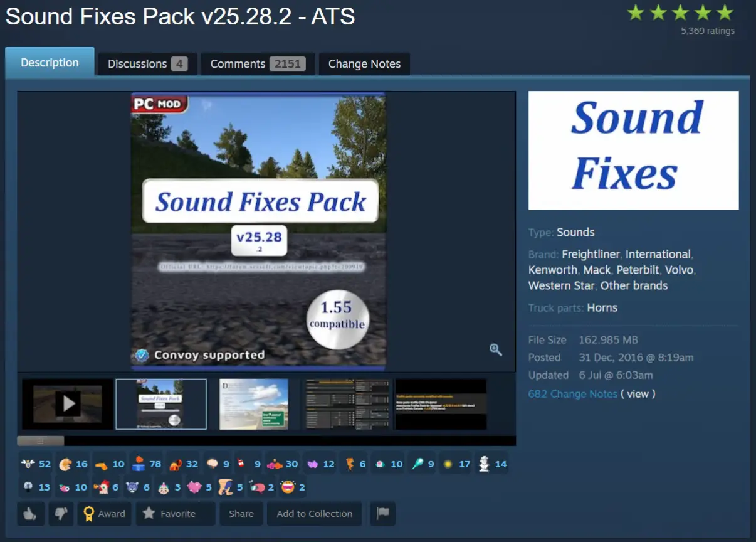The width and height of the screenshot is (756, 542).
Task: Click the Updated 6 Jul @ 6:03am value
Action: 616,375
